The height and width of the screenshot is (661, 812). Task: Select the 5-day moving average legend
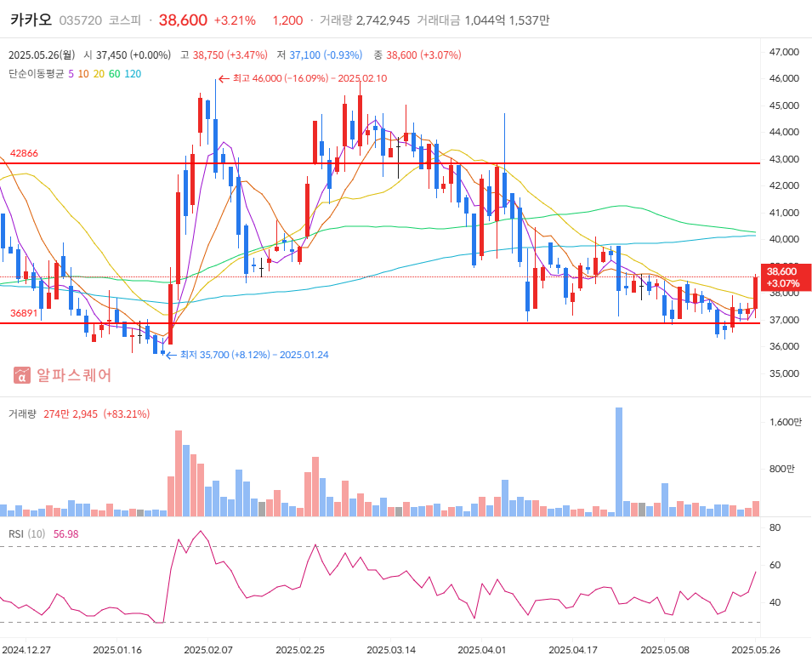click(71, 73)
